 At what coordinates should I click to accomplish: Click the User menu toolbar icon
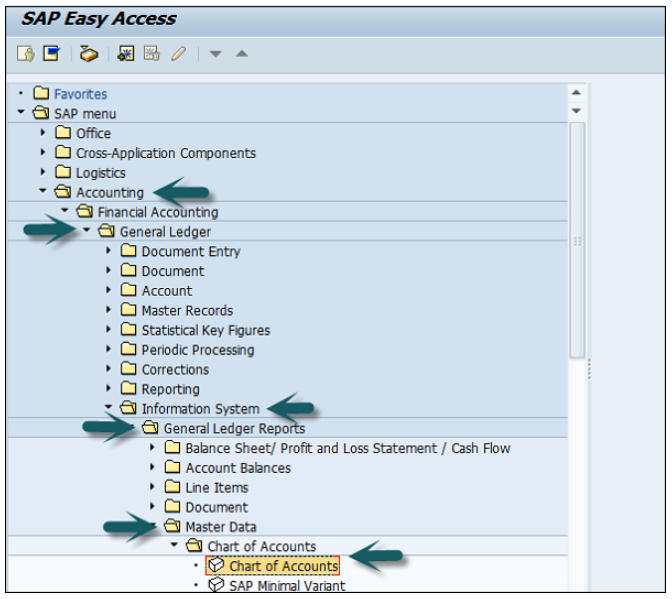point(25,54)
